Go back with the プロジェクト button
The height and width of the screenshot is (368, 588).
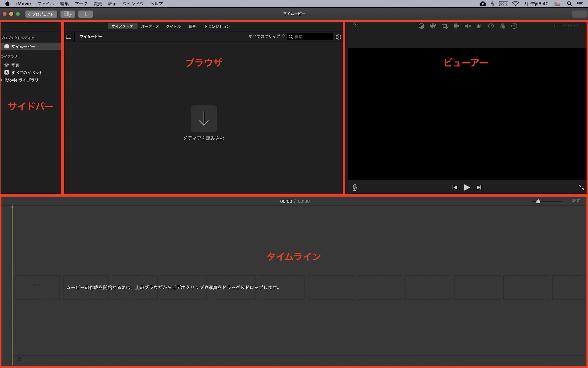41,14
